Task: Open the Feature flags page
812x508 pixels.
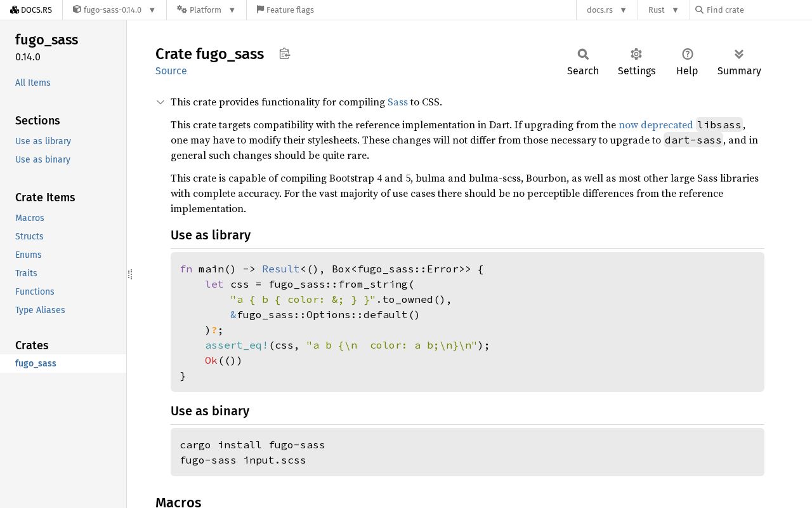Action: click(x=285, y=10)
